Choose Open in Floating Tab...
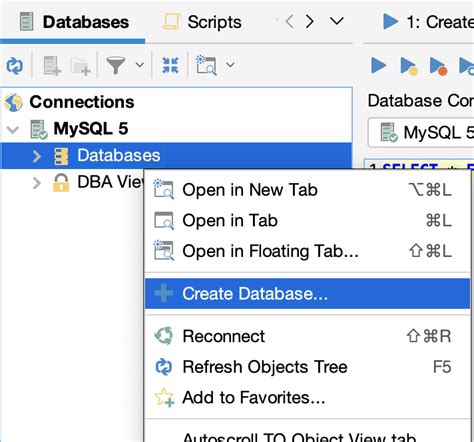 [x=307, y=251]
